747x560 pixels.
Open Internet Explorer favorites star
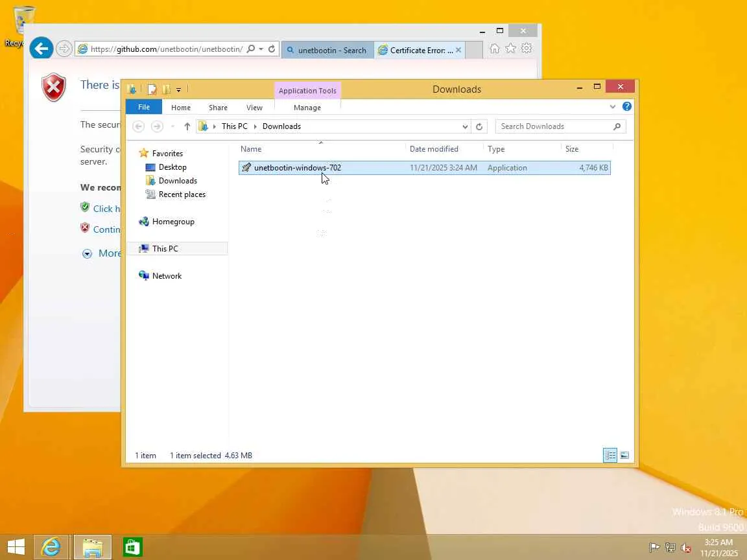[511, 49]
